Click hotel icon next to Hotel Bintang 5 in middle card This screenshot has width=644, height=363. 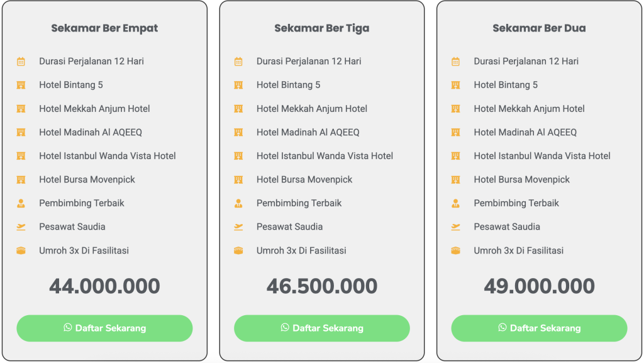pos(238,85)
